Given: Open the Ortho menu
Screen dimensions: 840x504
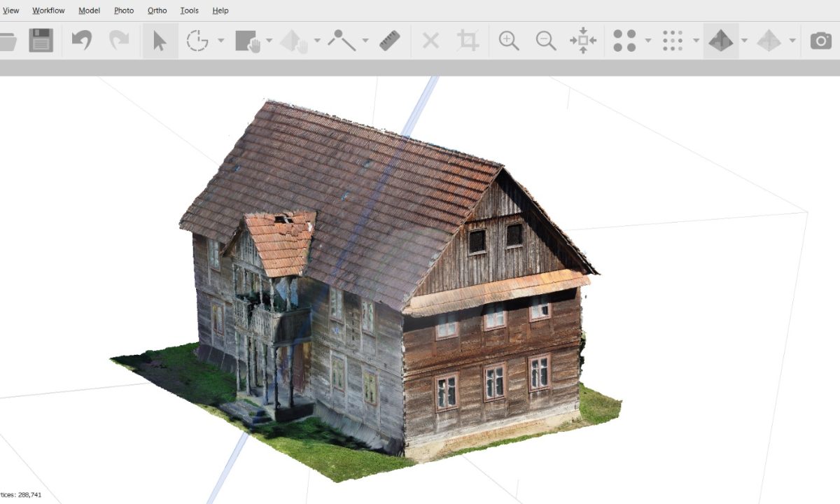Looking at the screenshot, I should pos(157,10).
